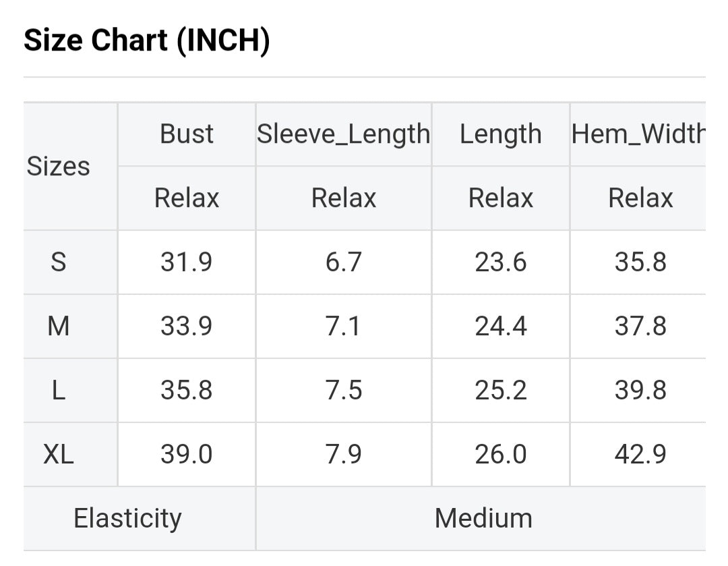Click the Bust column header

(x=187, y=134)
